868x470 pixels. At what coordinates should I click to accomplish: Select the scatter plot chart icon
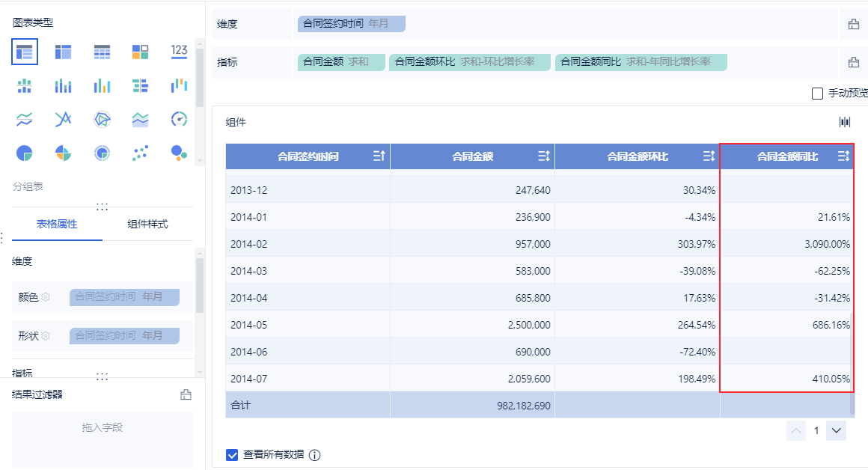click(x=140, y=153)
